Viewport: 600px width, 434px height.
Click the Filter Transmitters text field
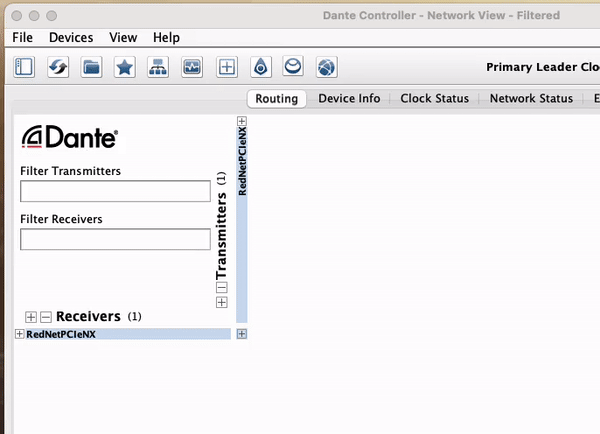click(x=115, y=191)
